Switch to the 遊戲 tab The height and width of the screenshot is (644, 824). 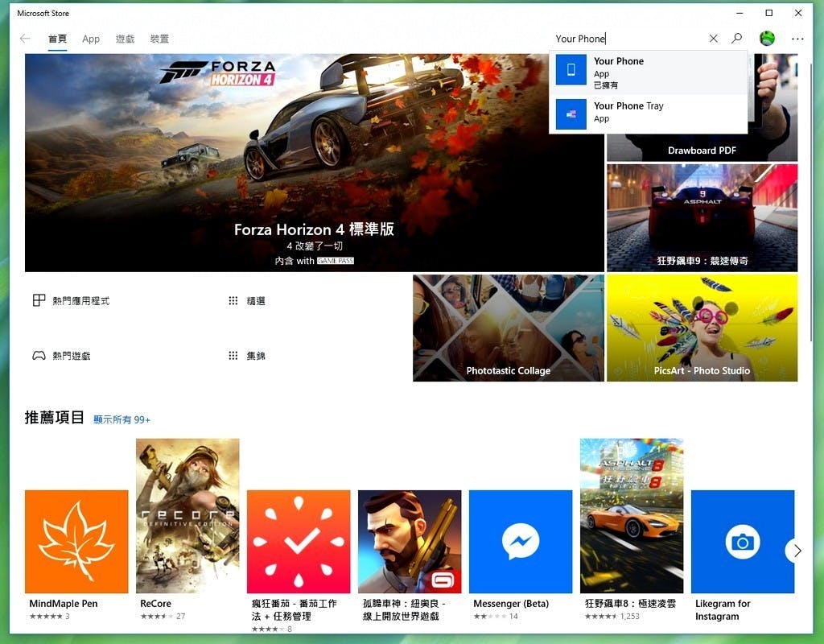click(125, 39)
